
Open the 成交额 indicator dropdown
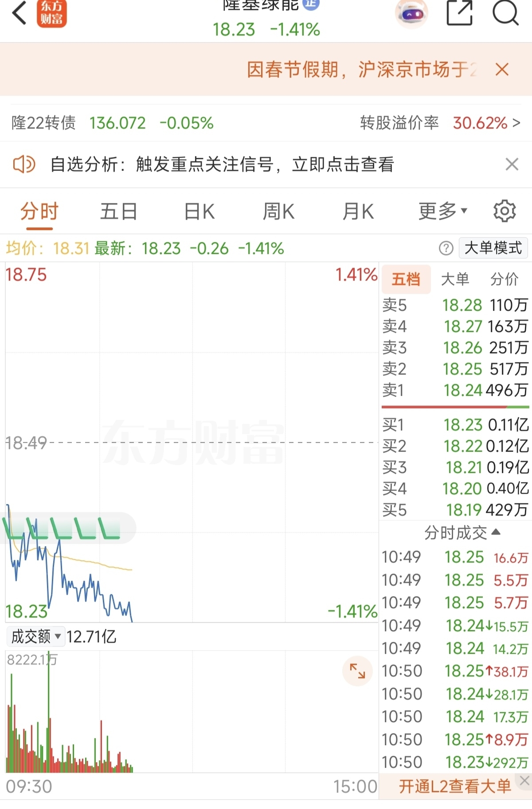(36, 637)
